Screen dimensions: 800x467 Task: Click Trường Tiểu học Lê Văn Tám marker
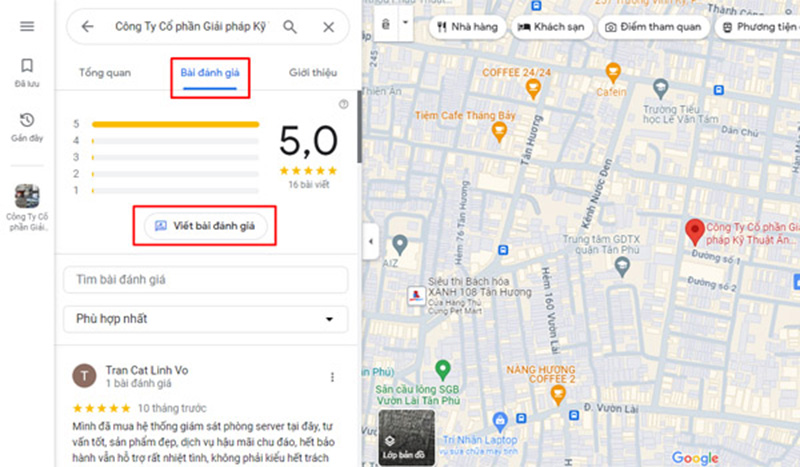[661, 89]
